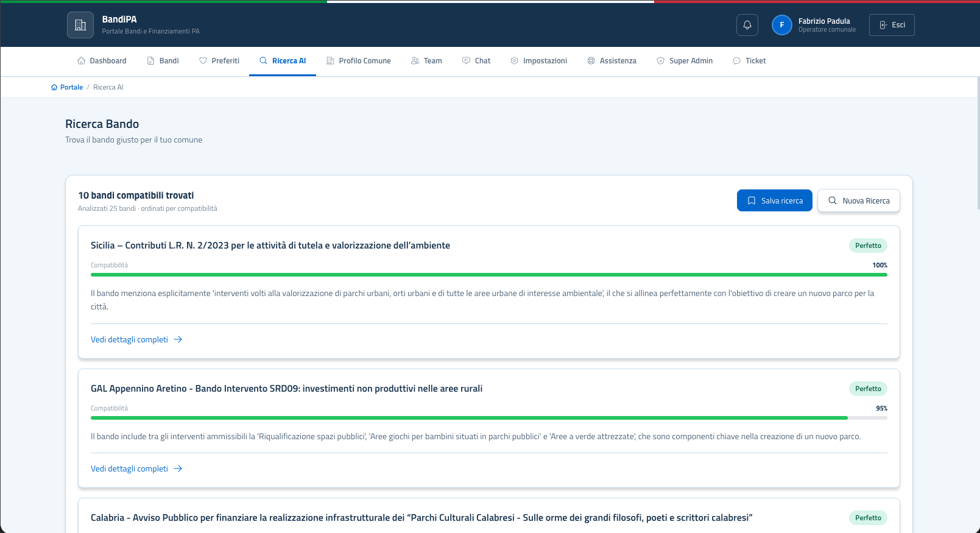Click the 95% compatibility bar for GAL Appennino
This screenshot has height=533, width=980.
pos(489,418)
